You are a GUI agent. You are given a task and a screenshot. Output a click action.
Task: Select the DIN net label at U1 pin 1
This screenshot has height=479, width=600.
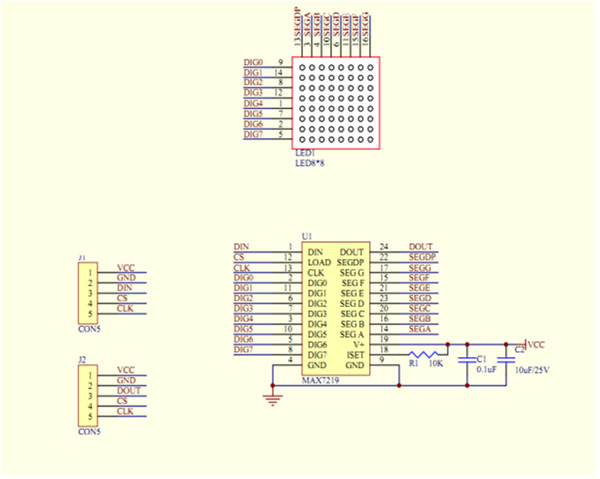click(x=241, y=247)
